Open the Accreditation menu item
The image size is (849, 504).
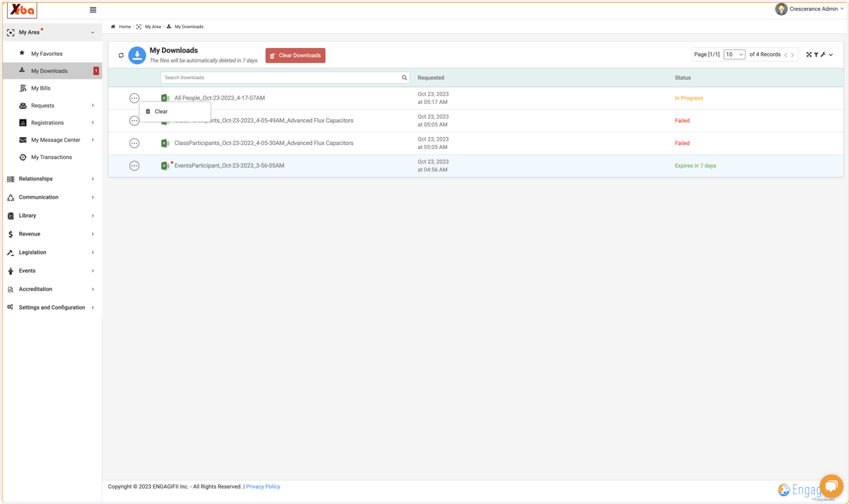coord(52,289)
